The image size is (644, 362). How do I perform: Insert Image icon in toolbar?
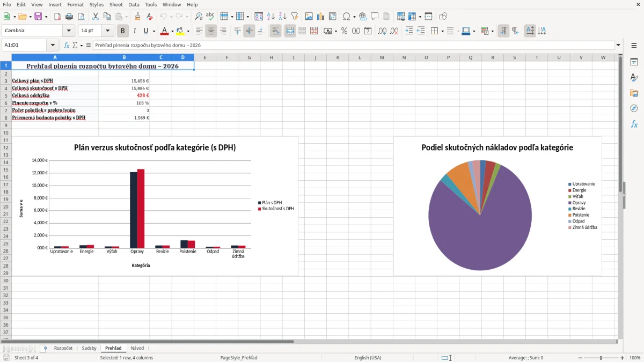[309, 17]
